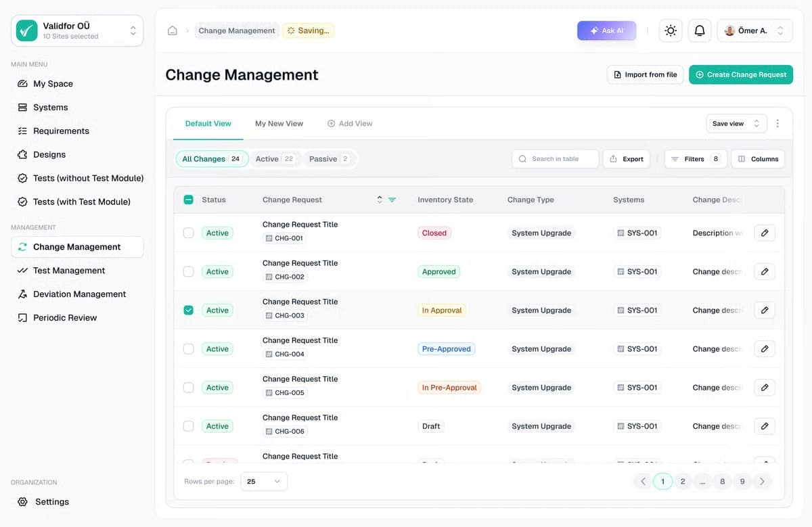Screen dimensions: 812x527
Task: Click the Create Change Request button
Action: (741, 74)
